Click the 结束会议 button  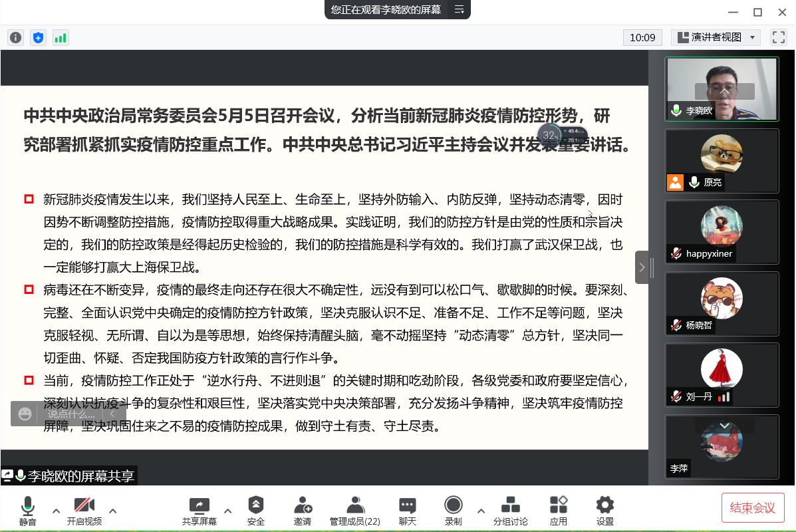click(x=753, y=508)
